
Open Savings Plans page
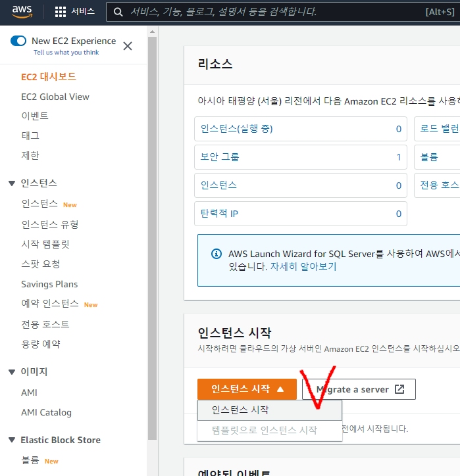point(49,284)
